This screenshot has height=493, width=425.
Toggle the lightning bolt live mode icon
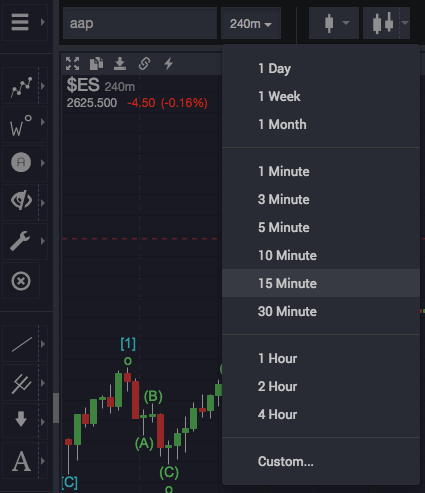pos(169,63)
